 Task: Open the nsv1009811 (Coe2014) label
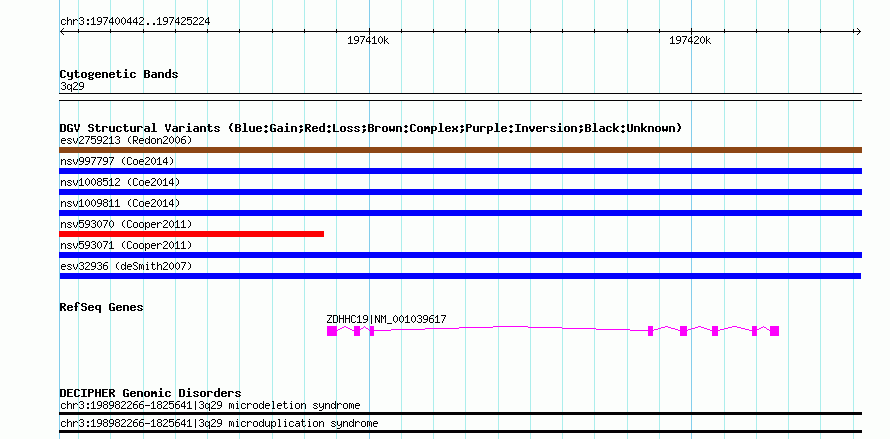tap(120, 203)
